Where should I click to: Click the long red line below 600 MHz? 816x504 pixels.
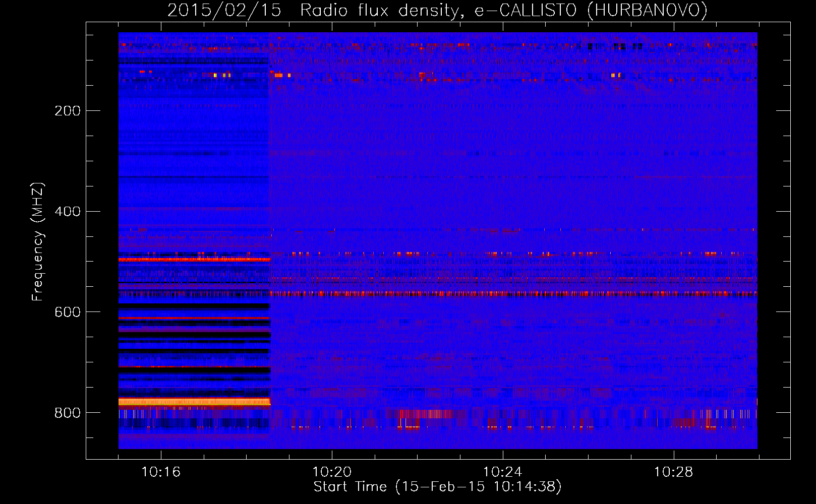[x=504, y=293]
